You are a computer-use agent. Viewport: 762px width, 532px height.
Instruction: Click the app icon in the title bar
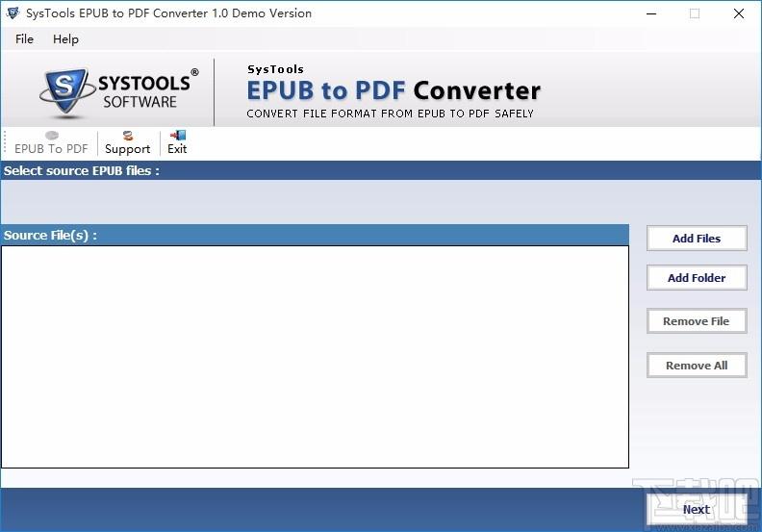13,13
